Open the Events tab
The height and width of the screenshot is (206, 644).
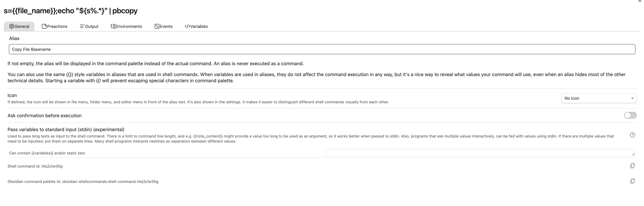166,26
